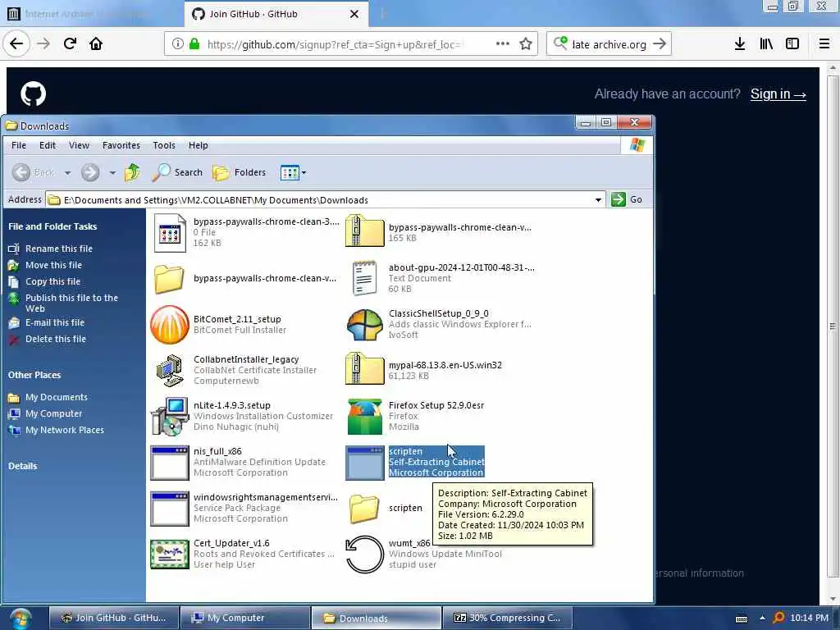Toggle Firefox sidebar icon

792,44
